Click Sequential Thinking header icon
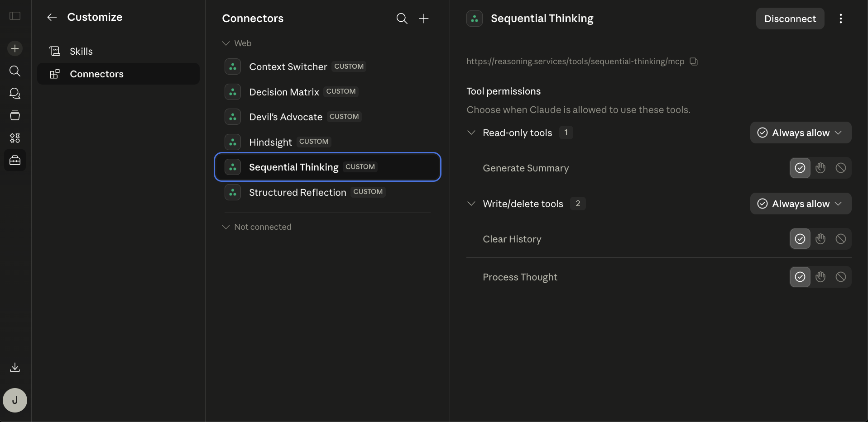 pos(475,19)
